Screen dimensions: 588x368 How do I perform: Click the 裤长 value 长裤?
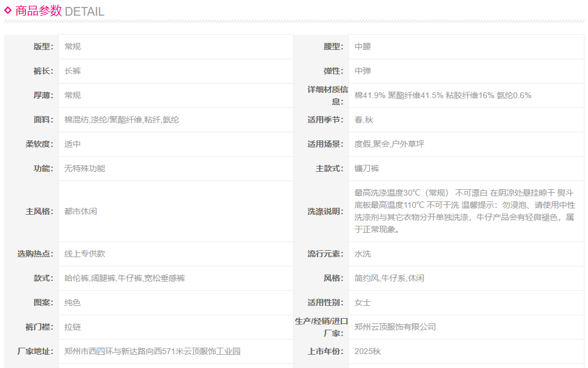(x=73, y=71)
